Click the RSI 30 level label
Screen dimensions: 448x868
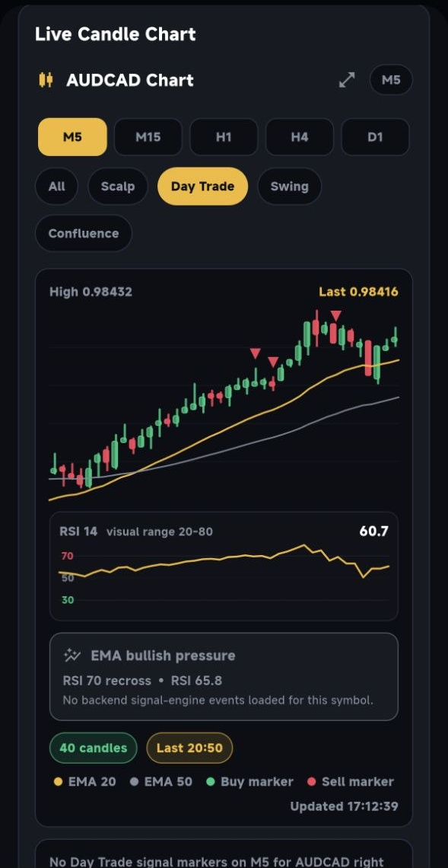(67, 600)
